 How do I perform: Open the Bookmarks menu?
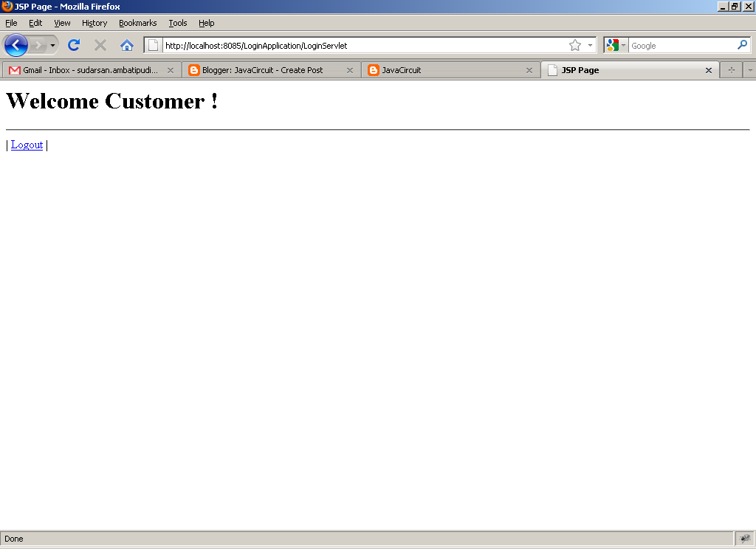(x=138, y=23)
